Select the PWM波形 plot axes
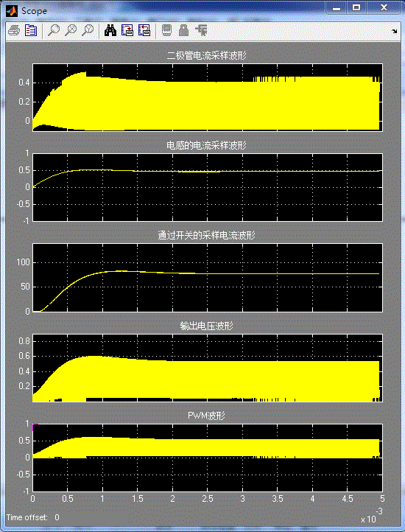 (x=208, y=458)
